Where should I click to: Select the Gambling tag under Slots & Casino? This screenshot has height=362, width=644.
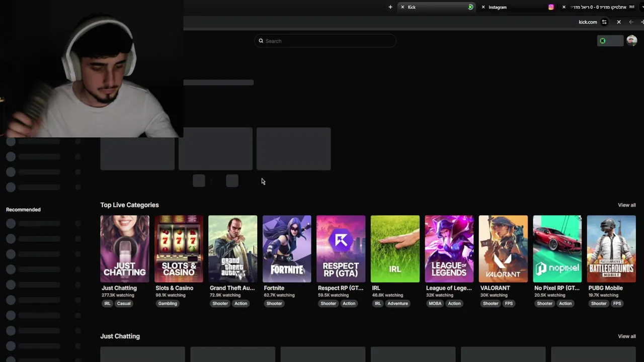(168, 304)
